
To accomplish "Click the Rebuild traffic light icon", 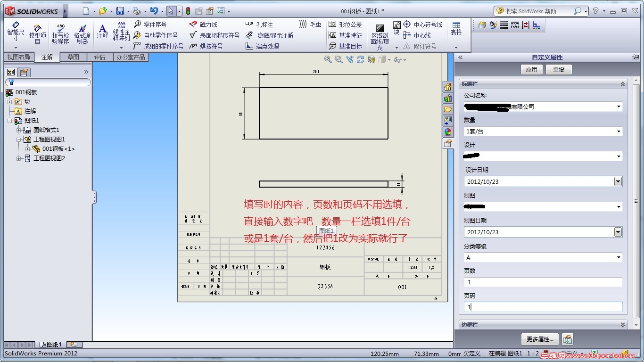I will (188, 11).
